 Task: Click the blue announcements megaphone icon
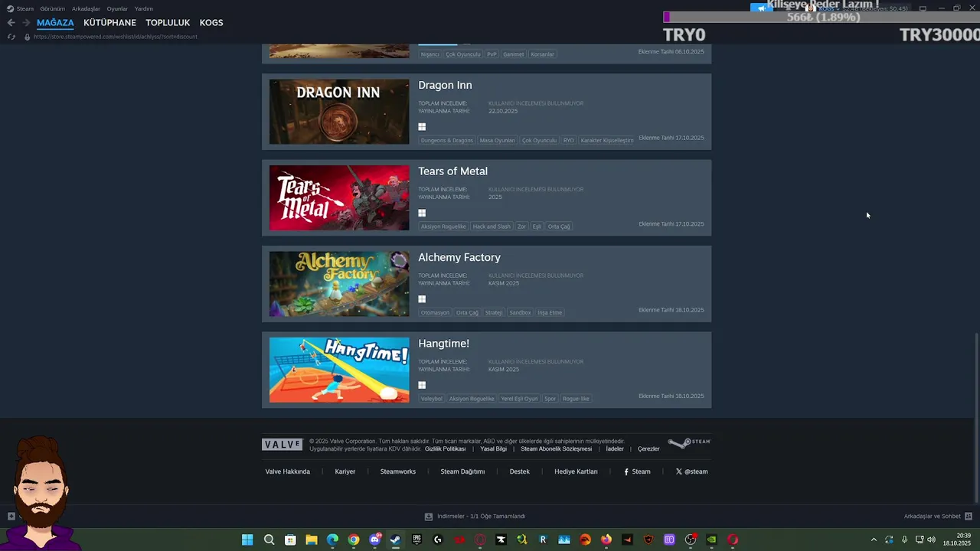[761, 8]
